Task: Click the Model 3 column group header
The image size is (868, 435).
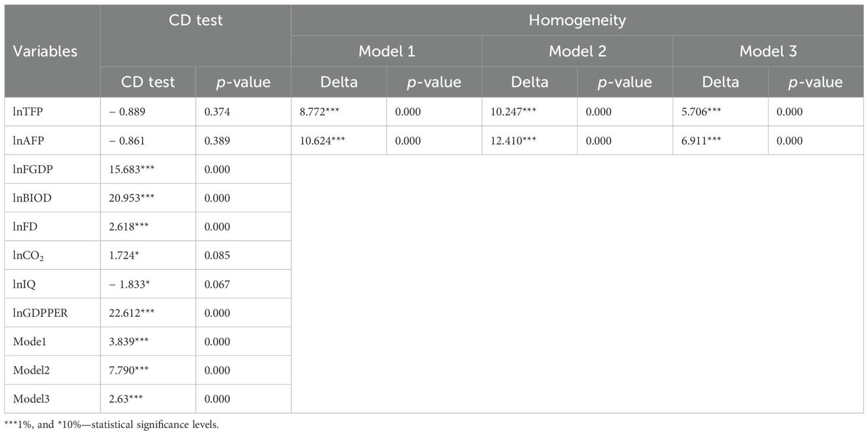Action: (768, 51)
